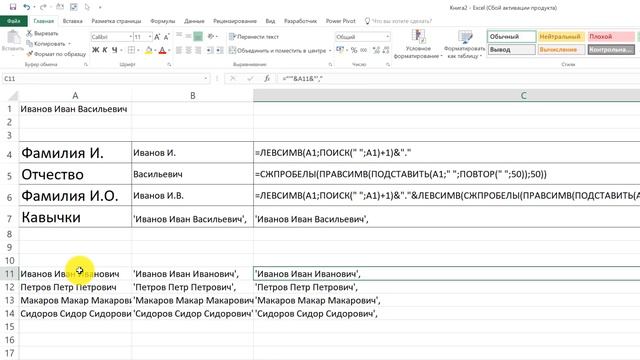Toggle italic К formatting
Viewport: 640px width, 360px height.
(105, 50)
